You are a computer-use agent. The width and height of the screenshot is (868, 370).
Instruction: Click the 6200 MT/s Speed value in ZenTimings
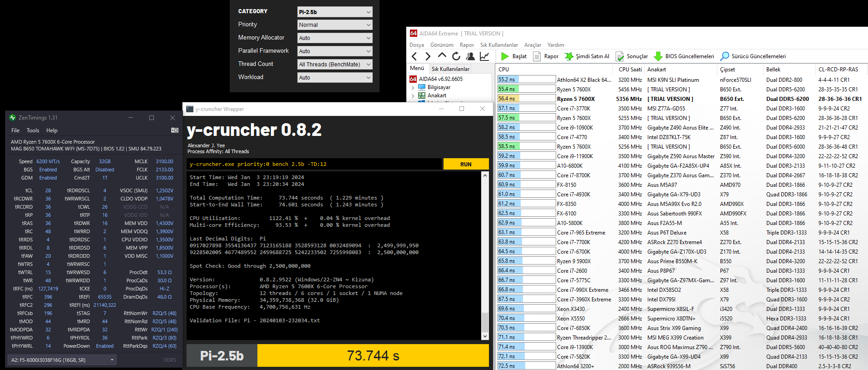coord(48,161)
